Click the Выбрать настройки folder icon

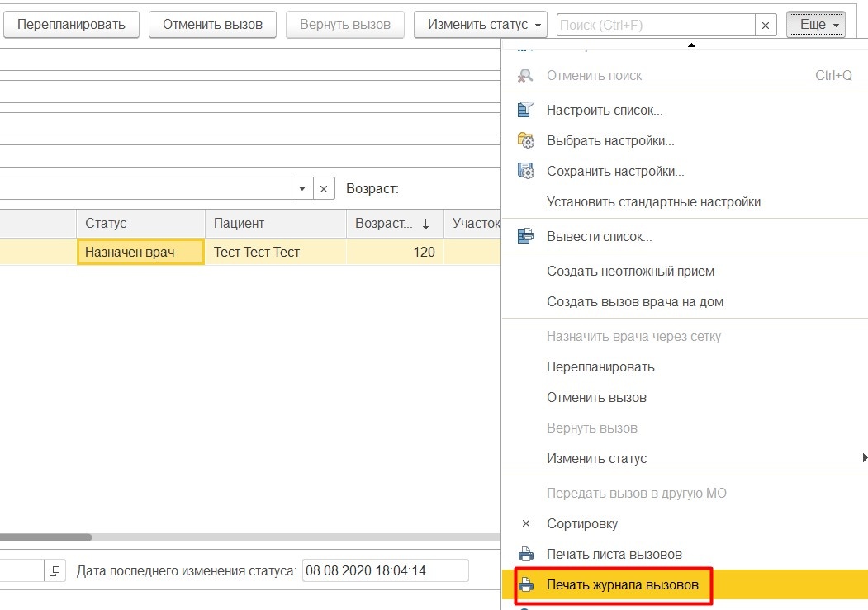coord(525,140)
